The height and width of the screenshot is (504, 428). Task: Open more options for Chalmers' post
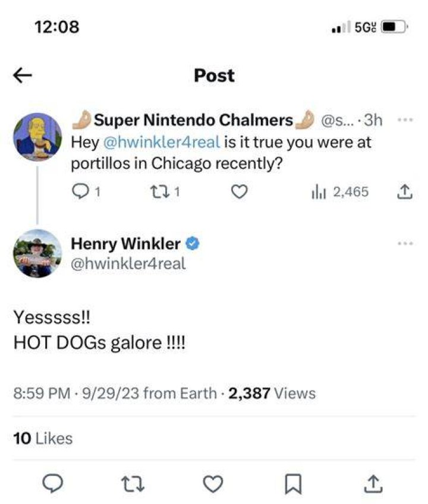pyautogui.click(x=405, y=120)
